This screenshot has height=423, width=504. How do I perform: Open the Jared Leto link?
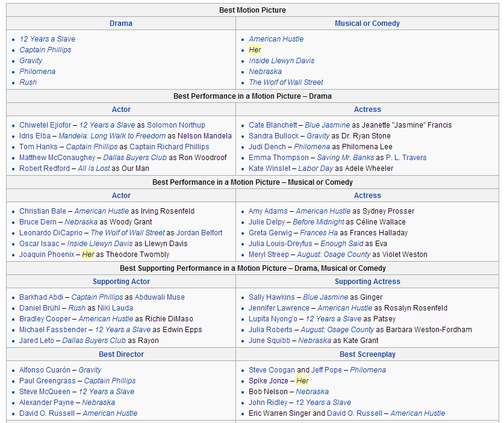(x=37, y=341)
